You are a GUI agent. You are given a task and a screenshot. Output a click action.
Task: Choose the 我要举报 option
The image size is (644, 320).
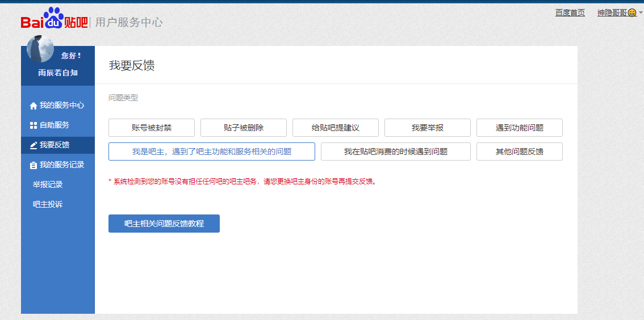(x=428, y=128)
